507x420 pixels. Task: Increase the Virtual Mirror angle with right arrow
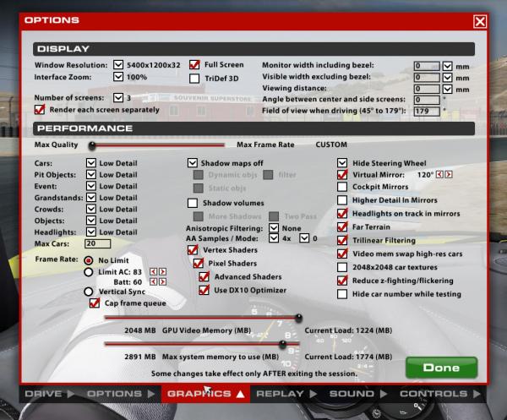447,174
